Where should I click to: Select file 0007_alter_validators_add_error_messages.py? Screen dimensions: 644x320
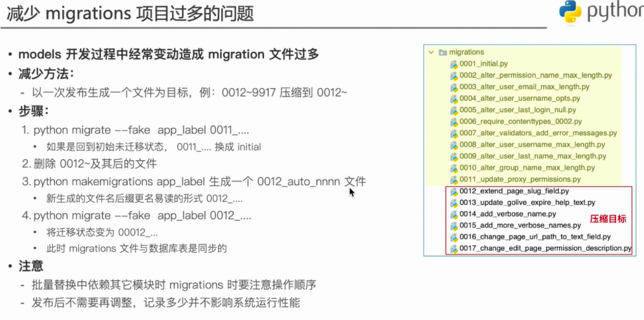[x=538, y=133]
